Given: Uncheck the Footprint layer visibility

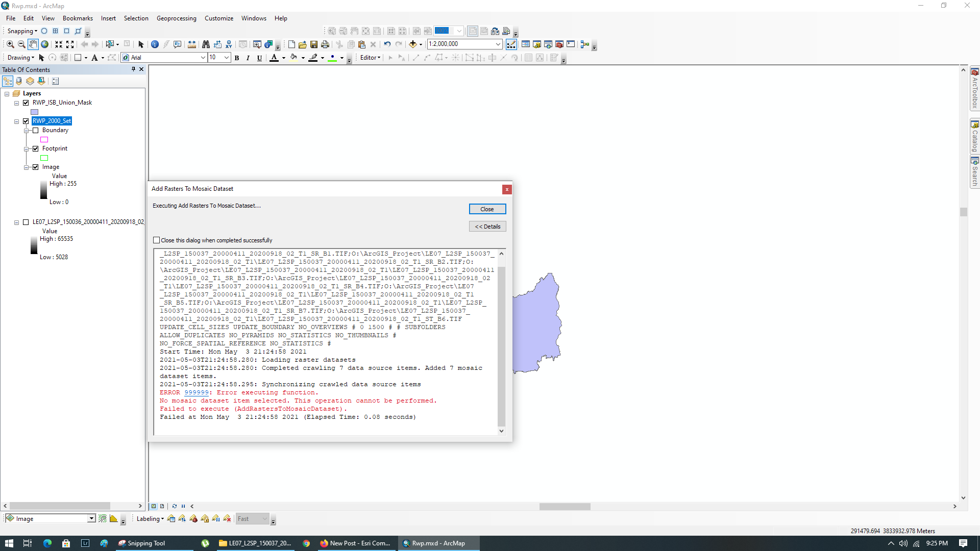Looking at the screenshot, I should 35,148.
